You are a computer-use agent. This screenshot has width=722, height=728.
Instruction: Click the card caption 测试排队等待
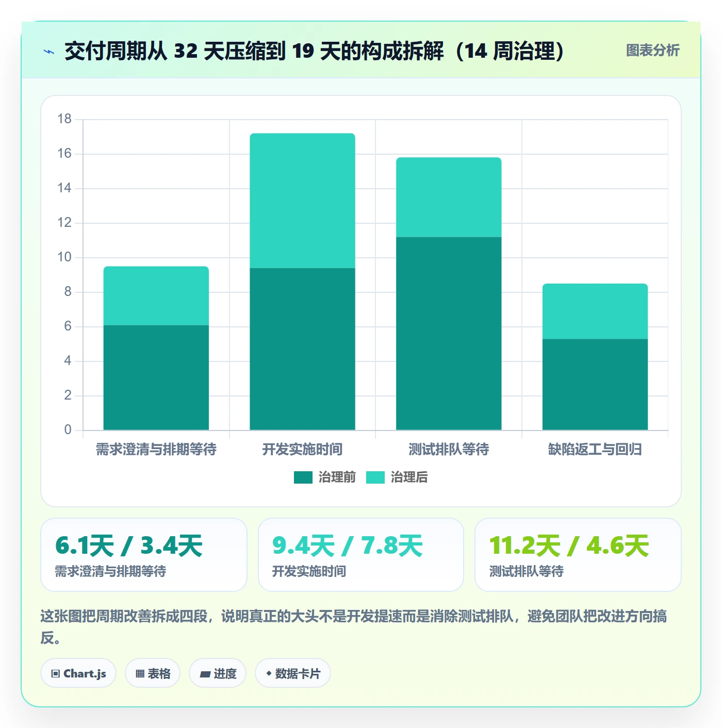pyautogui.click(x=526, y=571)
